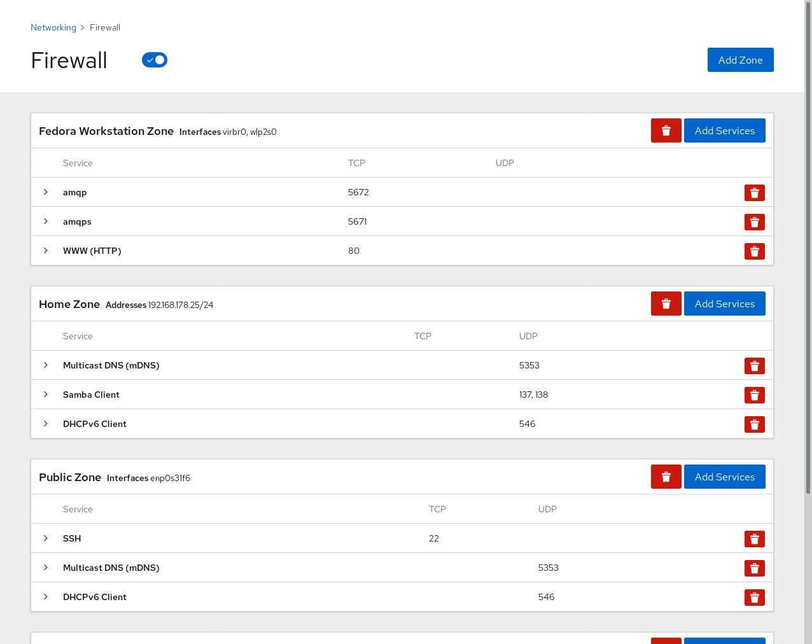Viewport: 812px width, 644px height.
Task: Add services to the Public Zone
Action: click(724, 477)
